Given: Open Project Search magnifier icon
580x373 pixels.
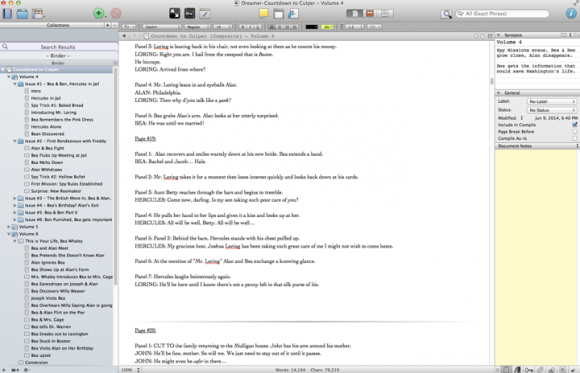Looking at the screenshot, I should (446, 14).
